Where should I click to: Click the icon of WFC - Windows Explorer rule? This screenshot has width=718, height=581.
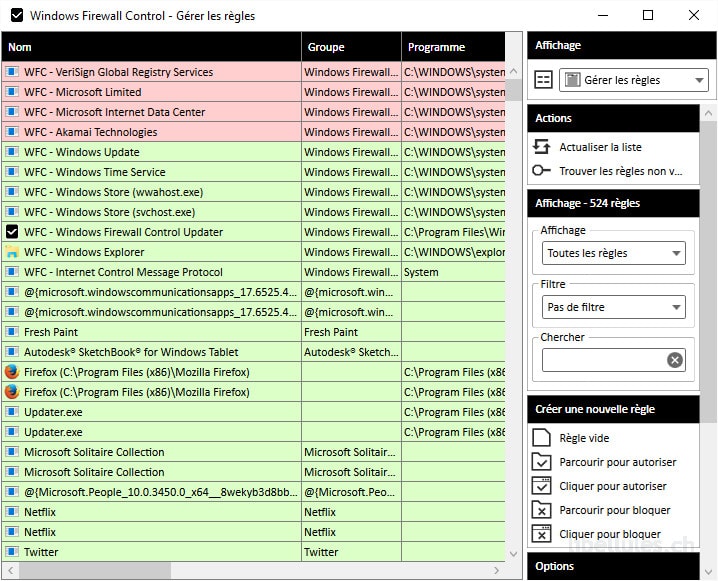click(x=12, y=252)
